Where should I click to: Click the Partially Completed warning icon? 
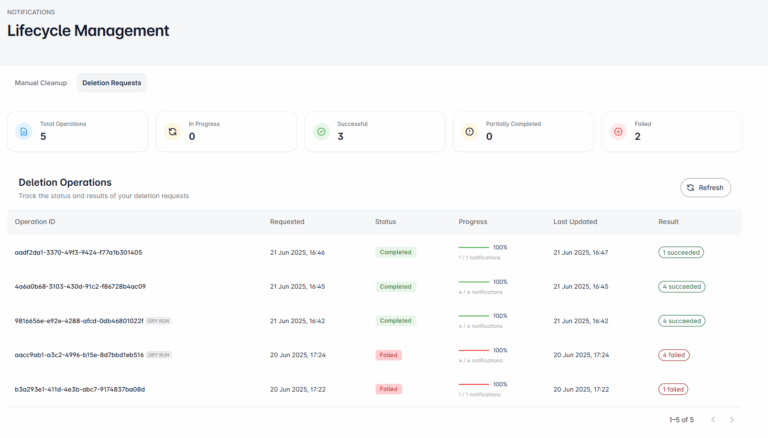469,131
